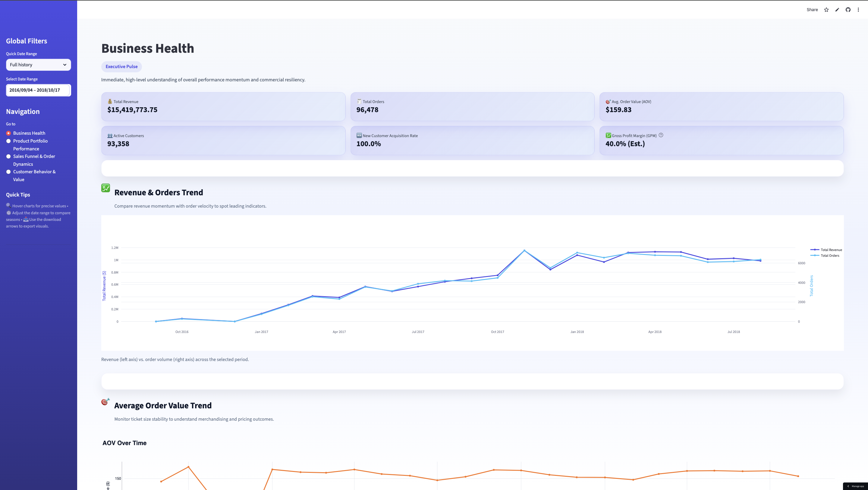Open the Gross Profit Margin help tooltip
This screenshot has width=868, height=490.
point(661,135)
